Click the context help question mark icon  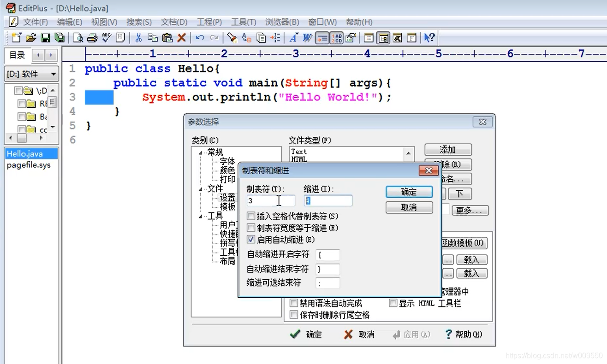[x=429, y=38]
